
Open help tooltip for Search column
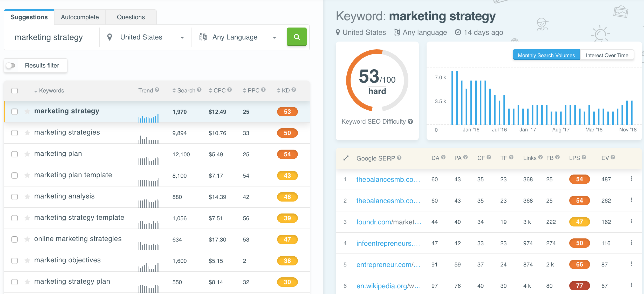point(199,90)
